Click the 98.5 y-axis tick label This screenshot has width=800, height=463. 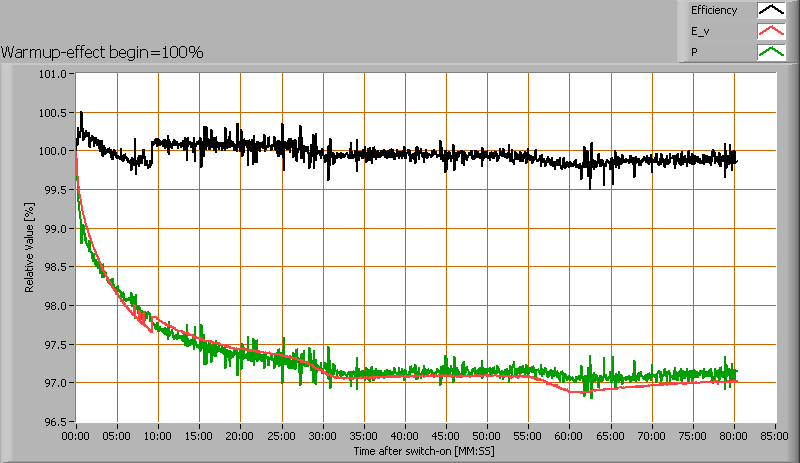point(54,267)
